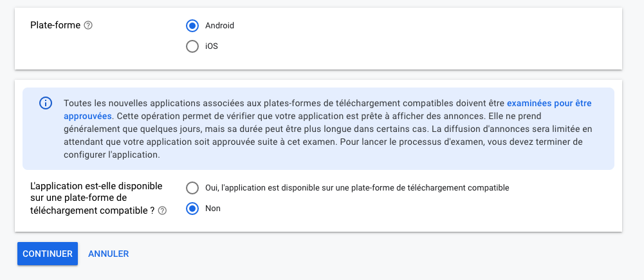Click the Plate-forme field label
The height and width of the screenshot is (280, 644).
(55, 25)
